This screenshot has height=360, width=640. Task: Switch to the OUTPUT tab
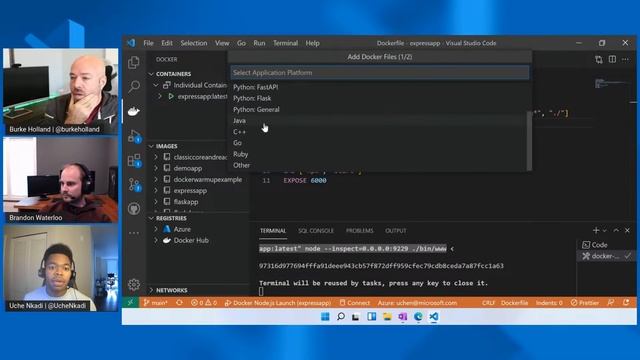click(x=396, y=231)
